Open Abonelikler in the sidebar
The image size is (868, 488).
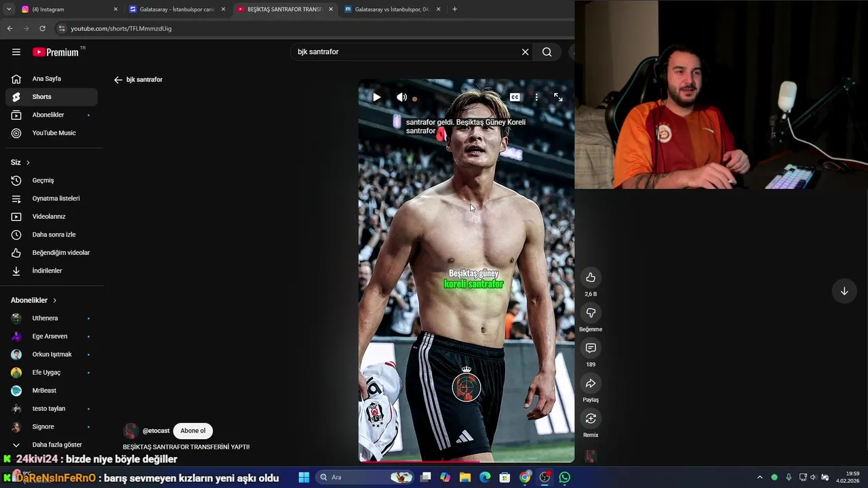(52, 115)
